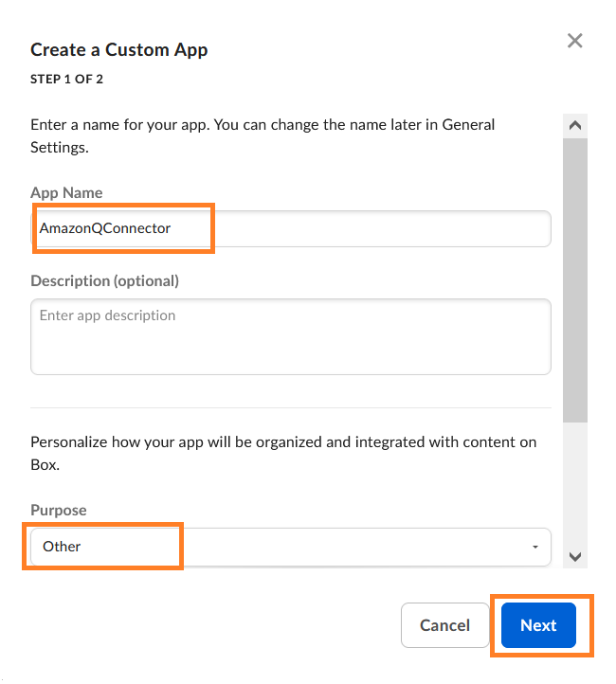Click the scroll down arrow

[574, 557]
